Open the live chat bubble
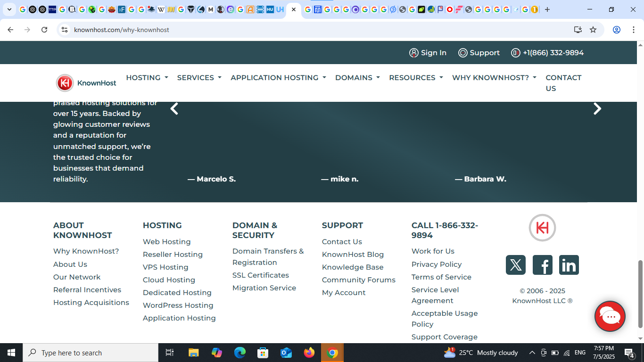644x362 pixels. click(x=610, y=316)
